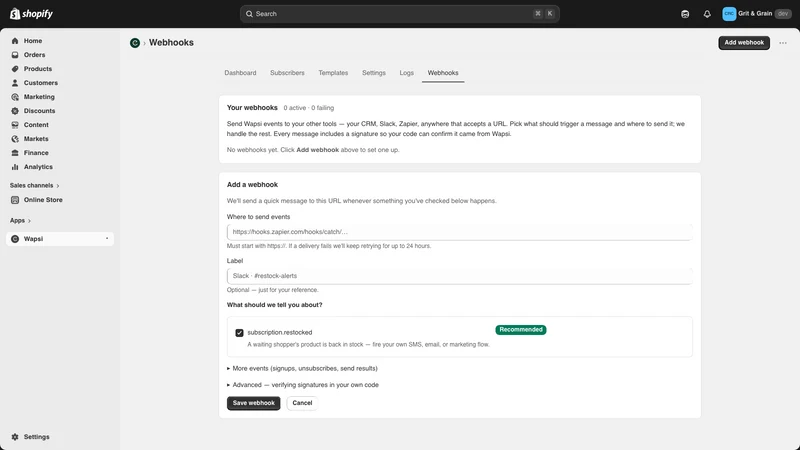800x450 pixels.
Task: Switch to the Dashboard tab
Action: (x=240, y=73)
